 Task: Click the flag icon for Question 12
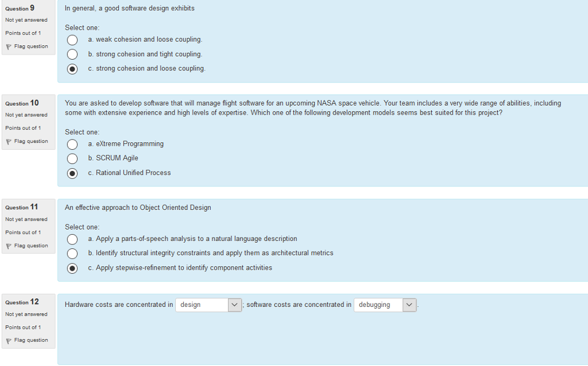pos(8,341)
